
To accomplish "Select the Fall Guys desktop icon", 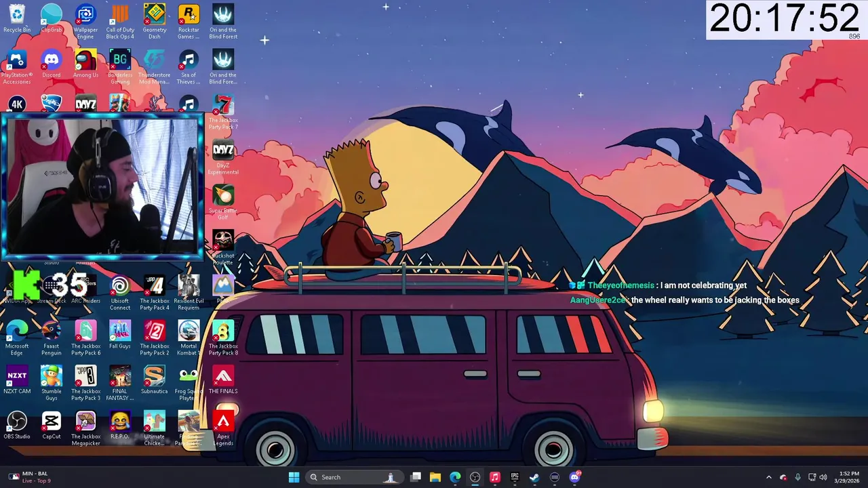I will click(x=120, y=335).
